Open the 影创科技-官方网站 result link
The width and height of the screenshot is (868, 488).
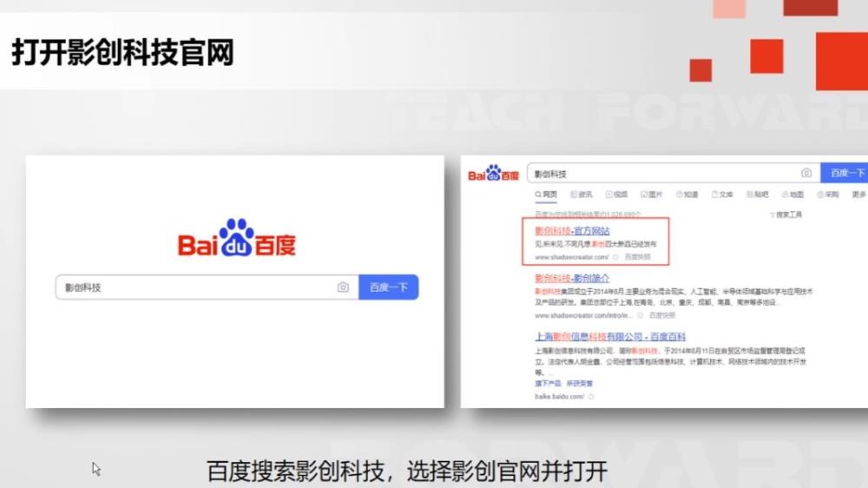572,231
